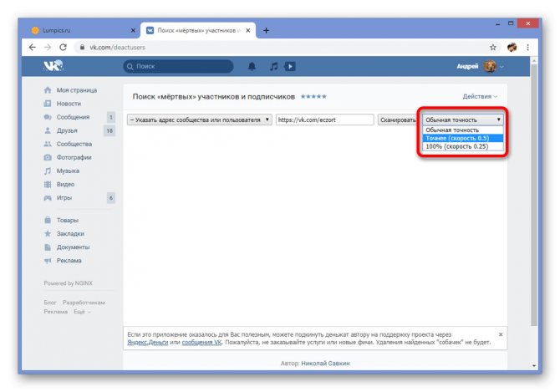Follow the "Яндекс.Деньги" link
The width and height of the screenshot is (560, 392).
coord(147,343)
